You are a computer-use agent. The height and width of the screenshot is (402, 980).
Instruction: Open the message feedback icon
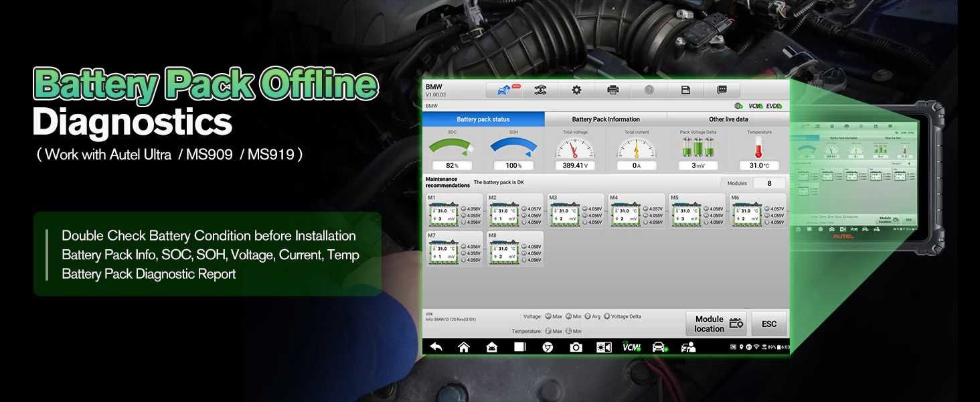pos(722,90)
